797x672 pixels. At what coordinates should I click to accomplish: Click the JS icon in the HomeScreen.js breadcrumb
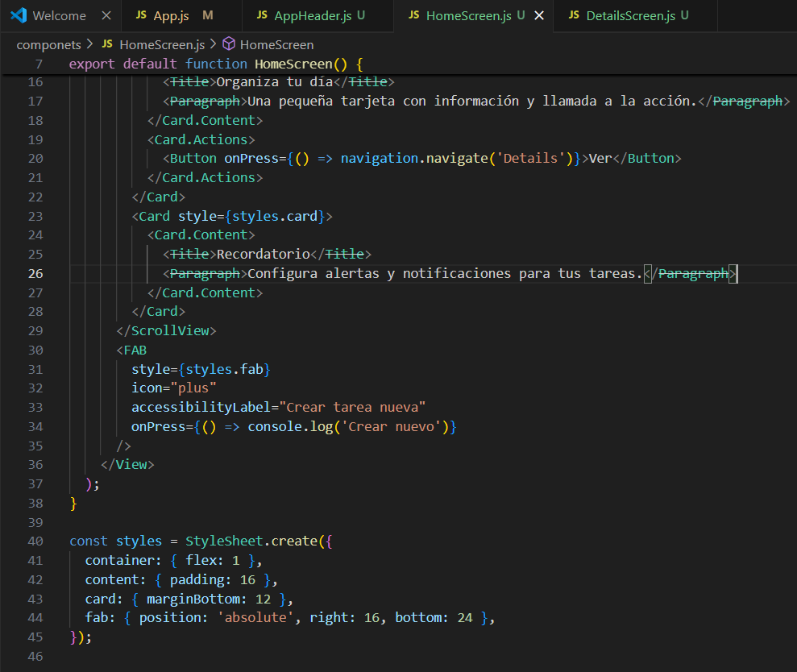click(x=107, y=44)
